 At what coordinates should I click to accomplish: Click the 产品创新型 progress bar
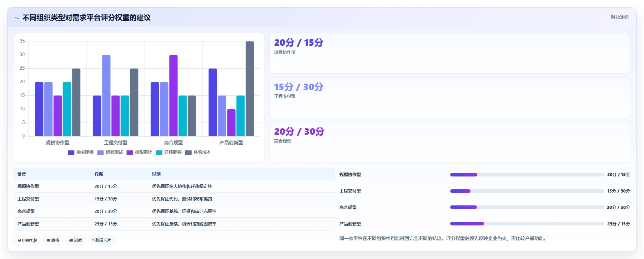(x=527, y=224)
